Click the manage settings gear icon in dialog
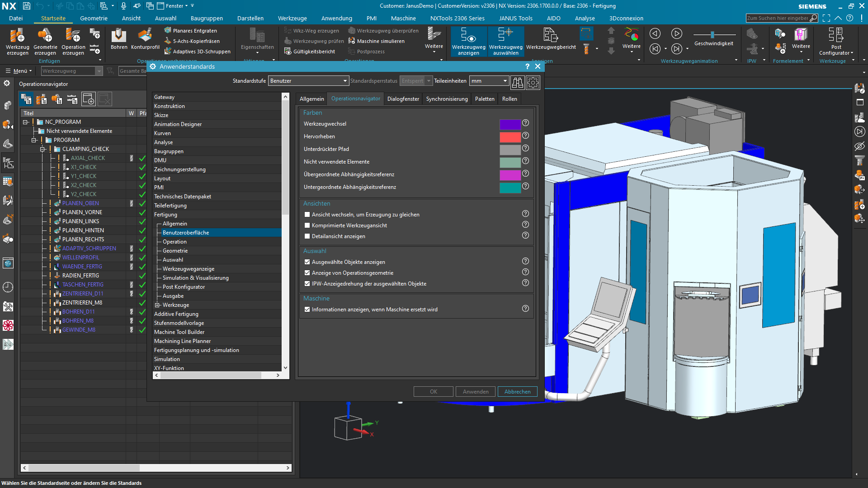Screen dimensions: 868x488 click(x=533, y=82)
